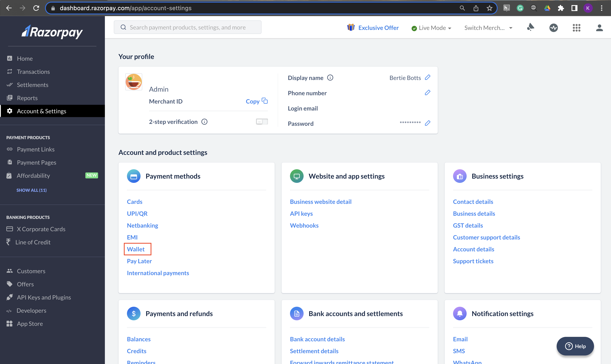Go to Settlements in the sidebar

(32, 85)
